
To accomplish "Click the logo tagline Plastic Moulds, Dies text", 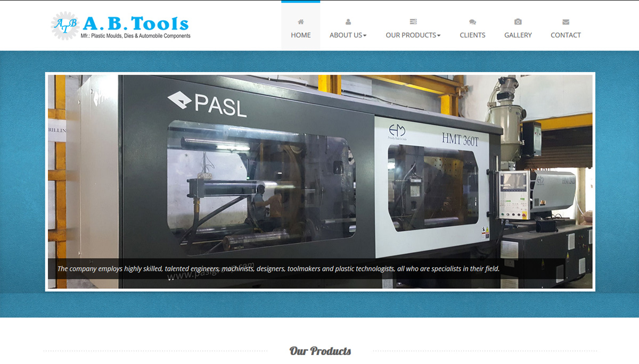I will 136,36.
